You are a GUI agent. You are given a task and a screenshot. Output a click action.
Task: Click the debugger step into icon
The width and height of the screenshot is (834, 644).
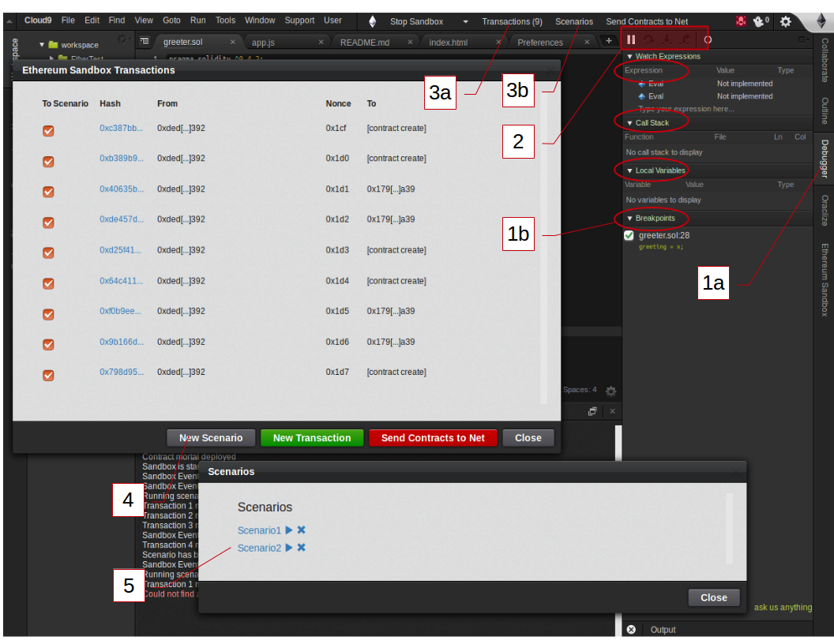click(x=667, y=39)
